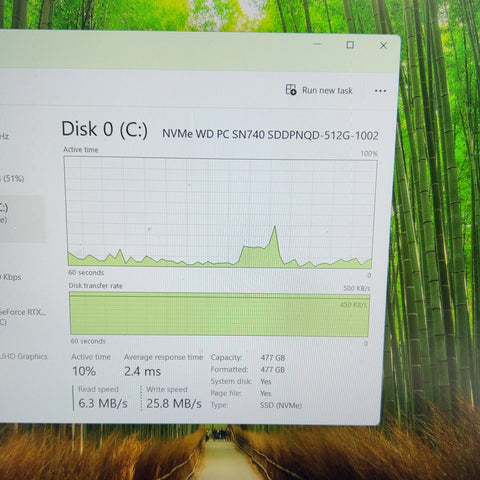Select the UHD Graphics GPU sidebar entry
480x480 pixels.
tap(23, 356)
